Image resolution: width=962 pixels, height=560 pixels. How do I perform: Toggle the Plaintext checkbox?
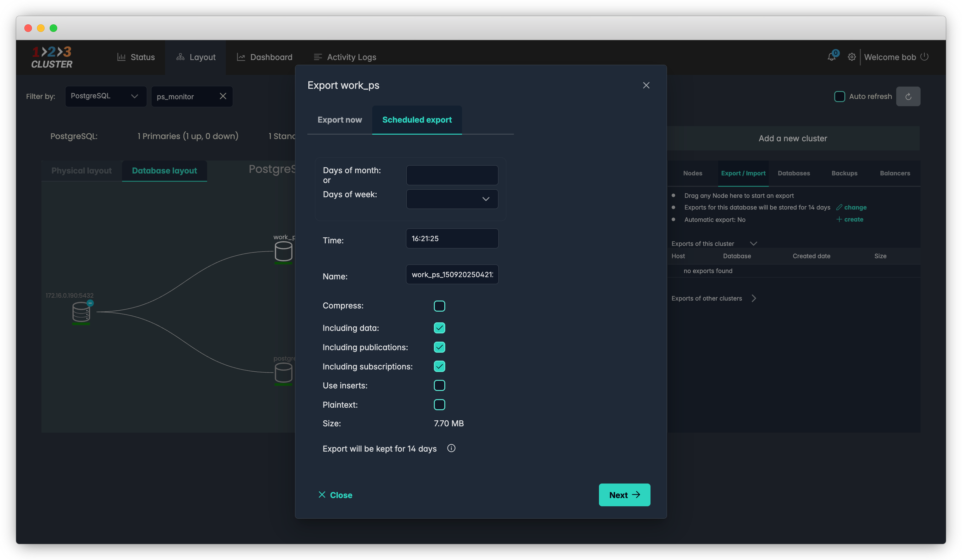439,405
